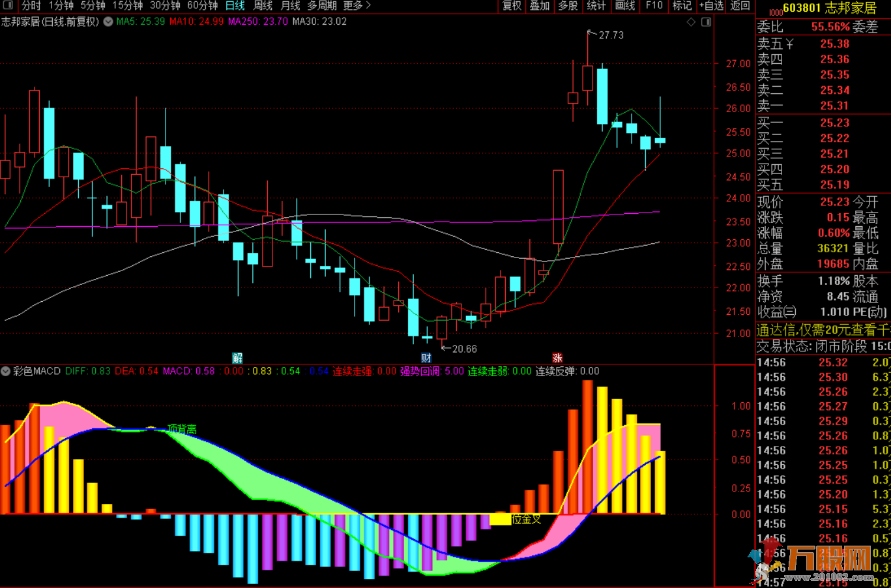Click the 涨 marker on timeline
This screenshot has width=891, height=588.
coord(557,358)
